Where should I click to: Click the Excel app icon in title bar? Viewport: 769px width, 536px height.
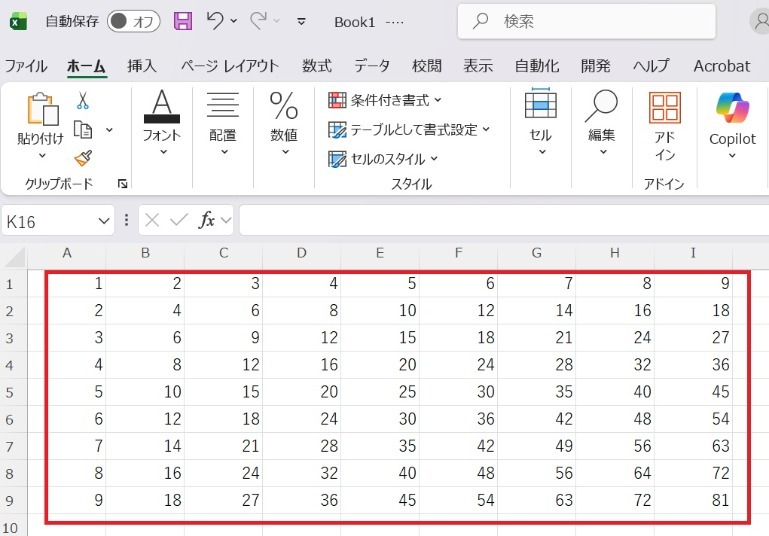point(19,22)
